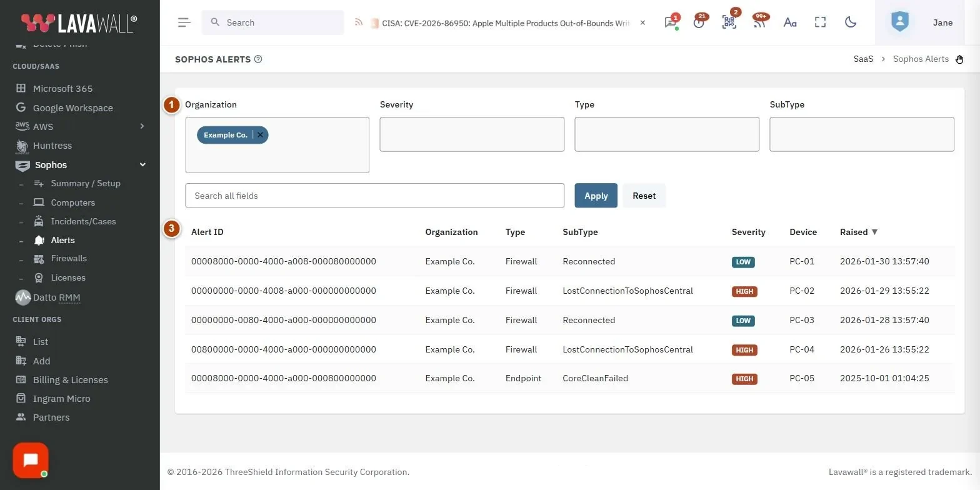Click alert ID 00800000-0000-4000-a000-000000000000
The width and height of the screenshot is (980, 490).
point(284,349)
